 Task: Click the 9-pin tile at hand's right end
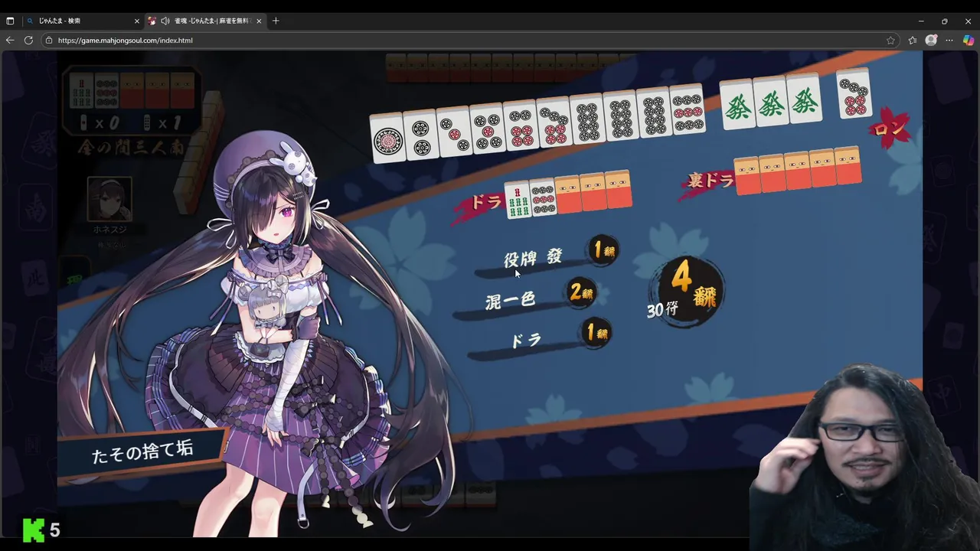click(x=687, y=110)
